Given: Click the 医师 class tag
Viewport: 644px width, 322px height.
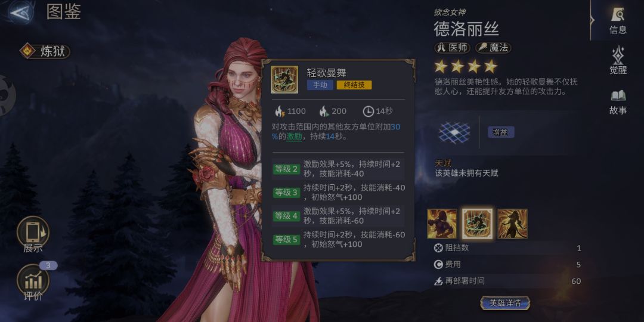Looking at the screenshot, I should point(453,48).
